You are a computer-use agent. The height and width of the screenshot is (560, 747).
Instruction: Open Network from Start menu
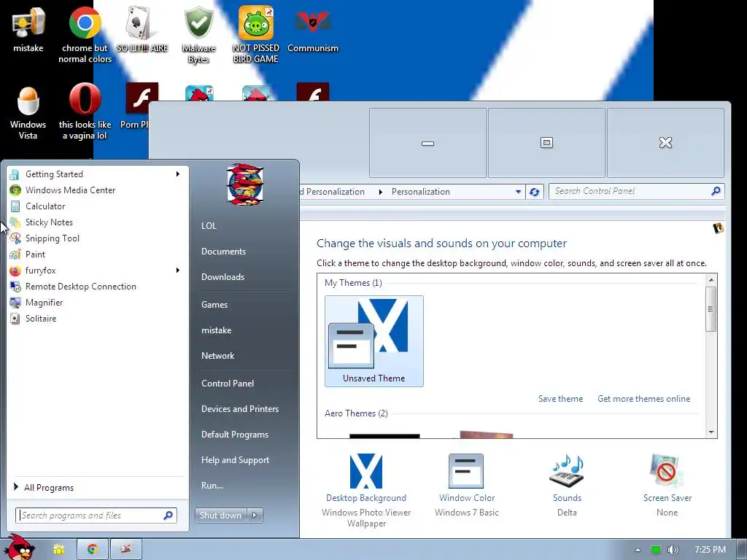(217, 356)
